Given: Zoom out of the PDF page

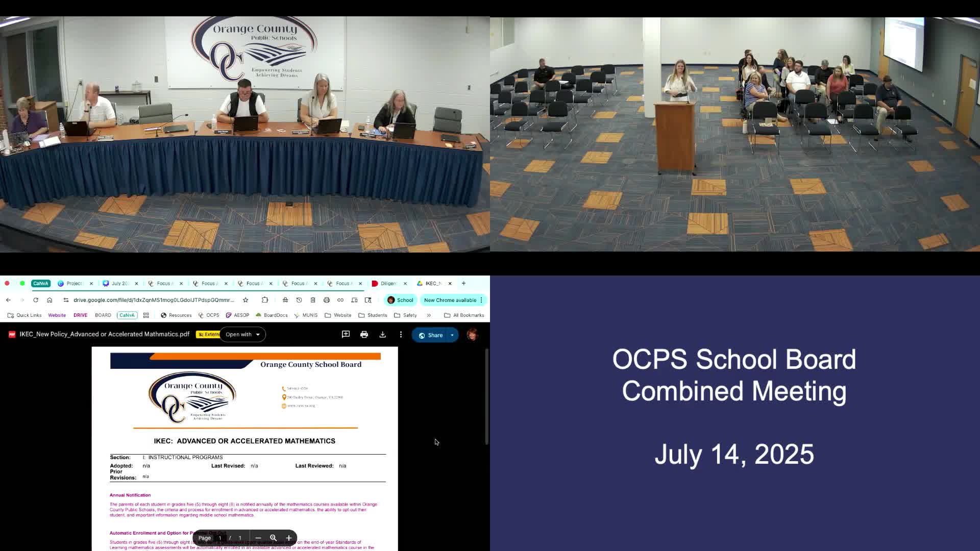Looking at the screenshot, I should (x=258, y=538).
